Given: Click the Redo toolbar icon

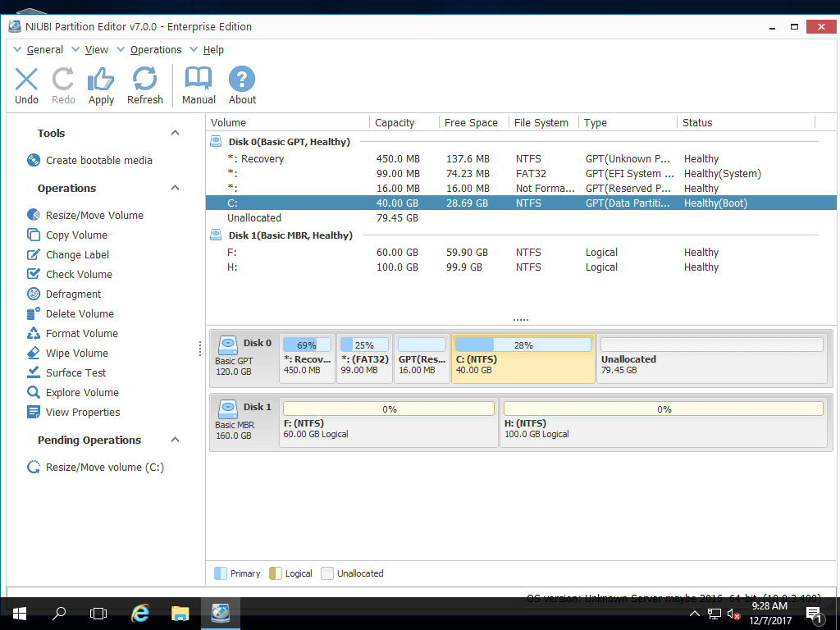Looking at the screenshot, I should (x=63, y=80).
